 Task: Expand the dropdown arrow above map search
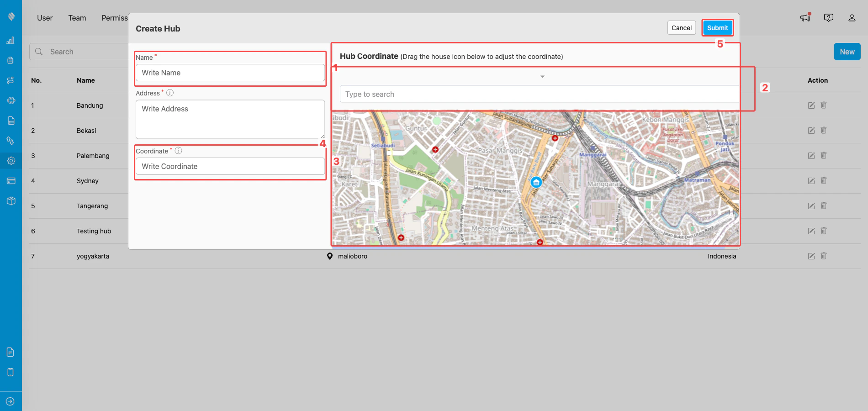pyautogui.click(x=542, y=77)
